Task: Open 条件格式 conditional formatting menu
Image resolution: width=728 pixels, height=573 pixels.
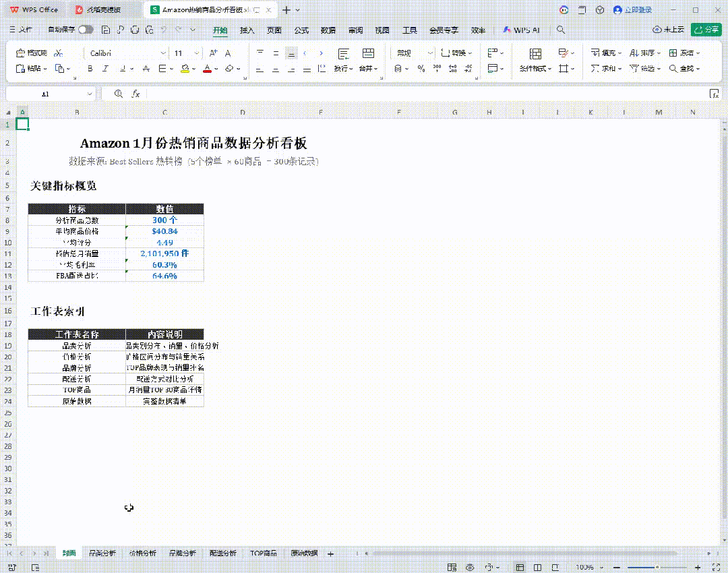Action: coord(535,69)
